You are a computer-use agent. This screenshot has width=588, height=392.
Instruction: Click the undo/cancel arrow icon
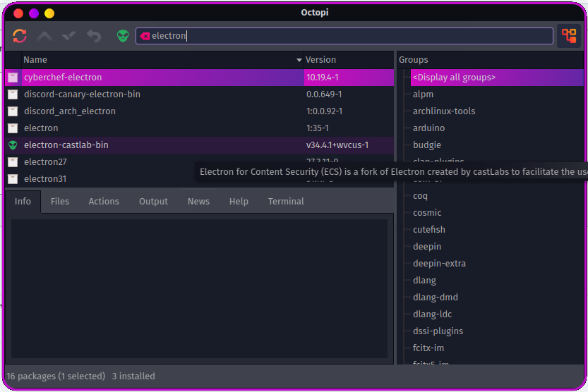[x=94, y=36]
